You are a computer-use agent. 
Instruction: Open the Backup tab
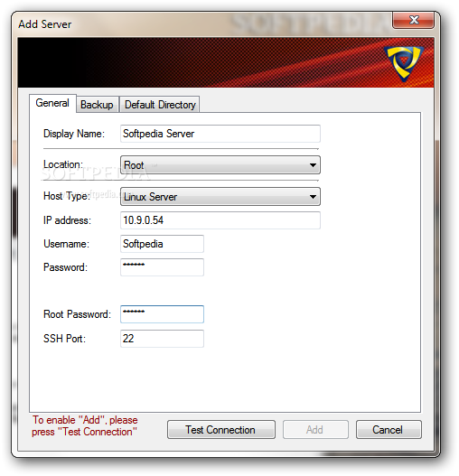point(98,105)
